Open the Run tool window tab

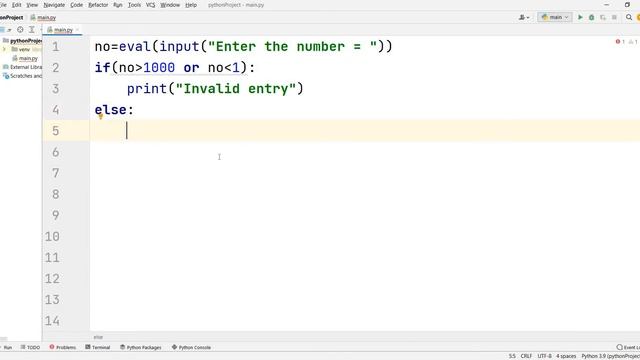point(6,347)
